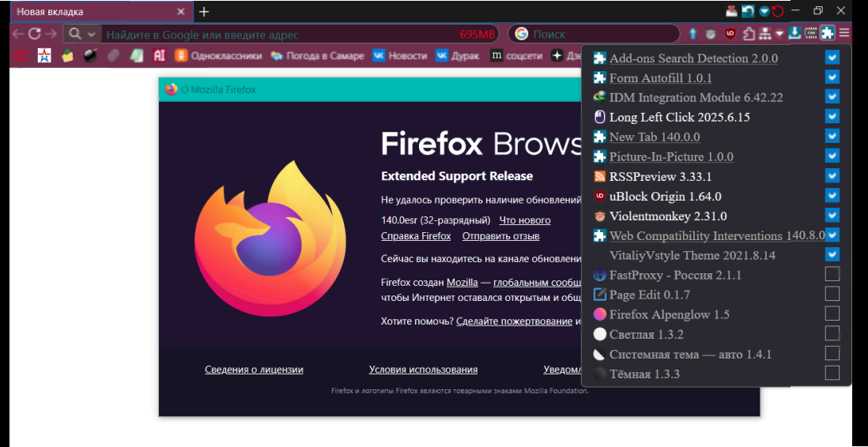Disable Violentmonkey 2.31.0 checkbox
868x447 pixels.
[832, 215]
